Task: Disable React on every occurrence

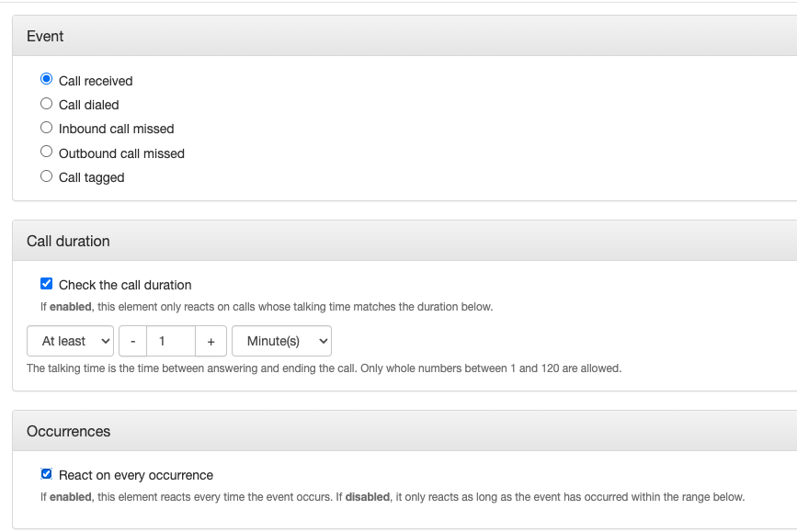Action: click(x=46, y=474)
